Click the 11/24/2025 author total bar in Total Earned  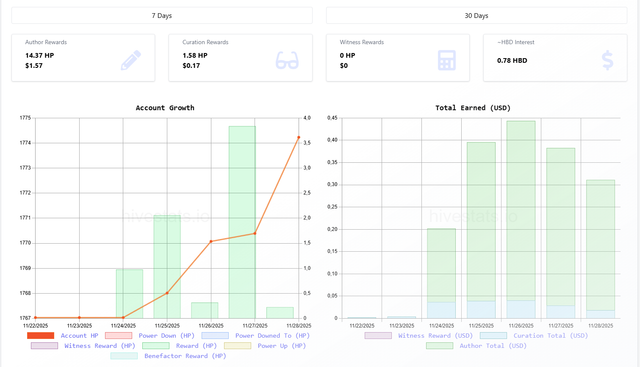(441, 265)
